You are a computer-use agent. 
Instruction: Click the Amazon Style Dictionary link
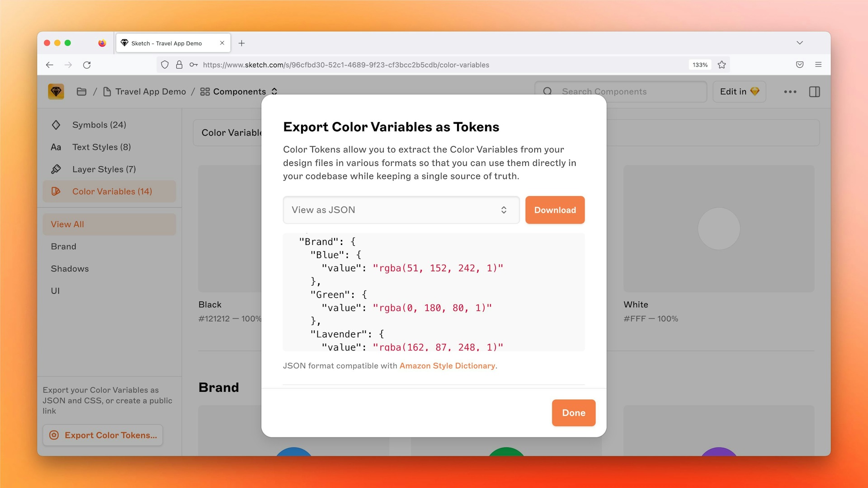(447, 365)
